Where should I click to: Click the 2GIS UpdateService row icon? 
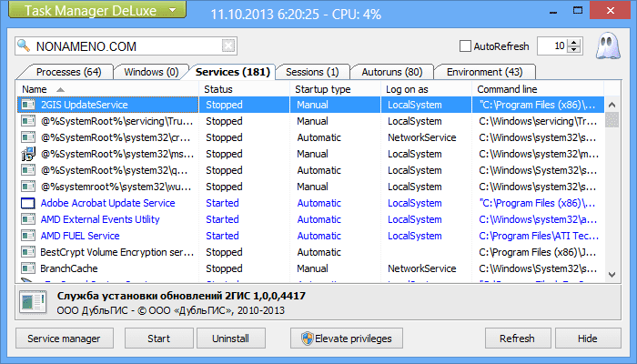[27, 106]
